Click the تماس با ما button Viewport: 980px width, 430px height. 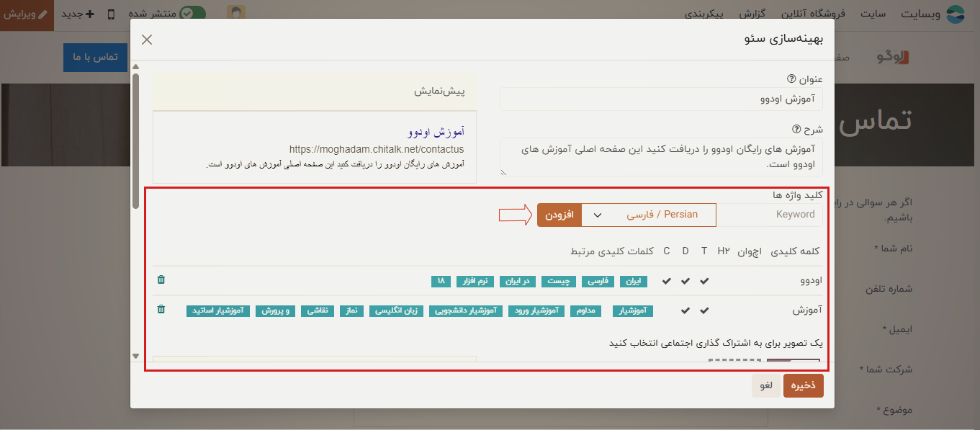pyautogui.click(x=95, y=57)
